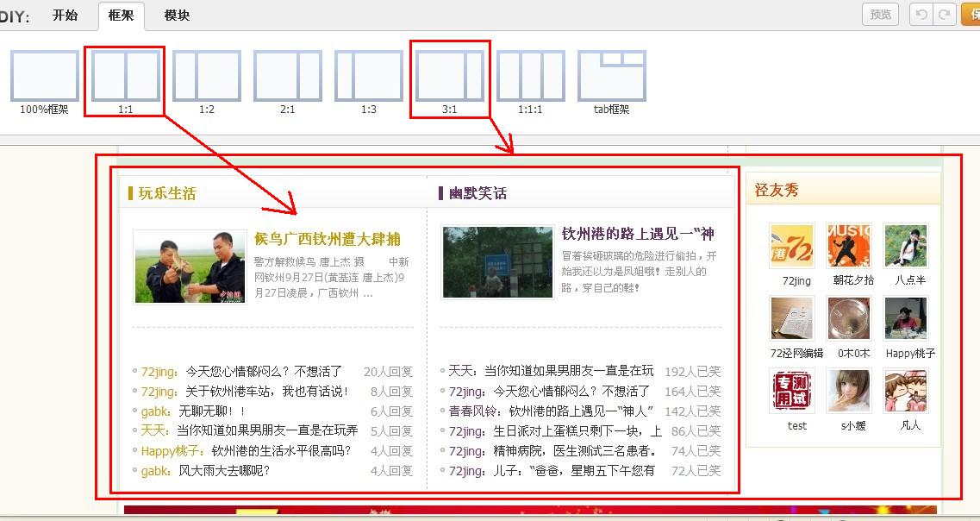Open joke 儿子："爸爸，星期五下午您有
980x521 pixels.
click(574, 470)
